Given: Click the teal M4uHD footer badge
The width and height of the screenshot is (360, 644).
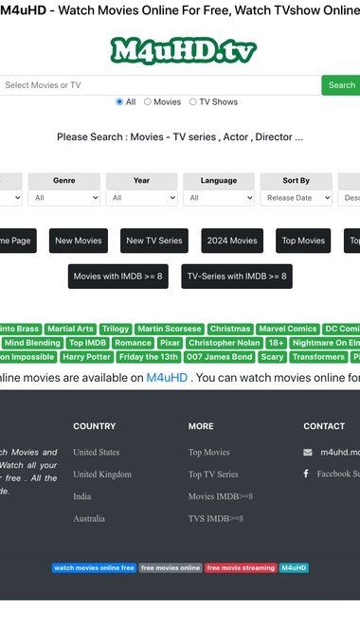Looking at the screenshot, I should pos(294,568).
